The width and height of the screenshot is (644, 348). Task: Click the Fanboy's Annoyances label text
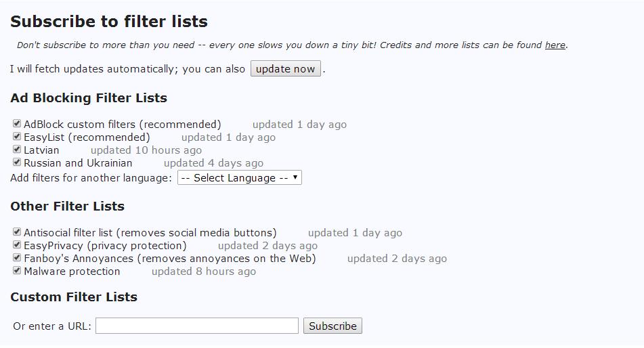pos(169,259)
